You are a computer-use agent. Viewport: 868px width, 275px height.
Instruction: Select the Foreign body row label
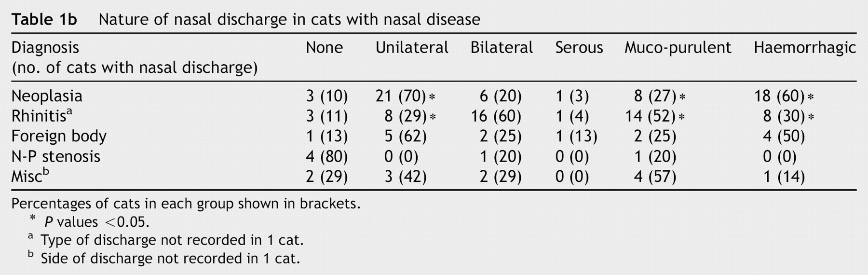point(59,136)
